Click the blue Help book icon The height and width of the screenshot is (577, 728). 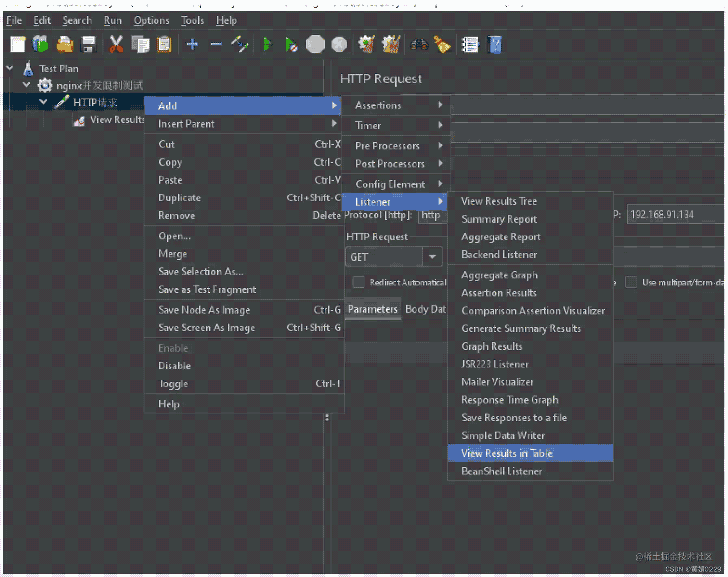point(494,45)
